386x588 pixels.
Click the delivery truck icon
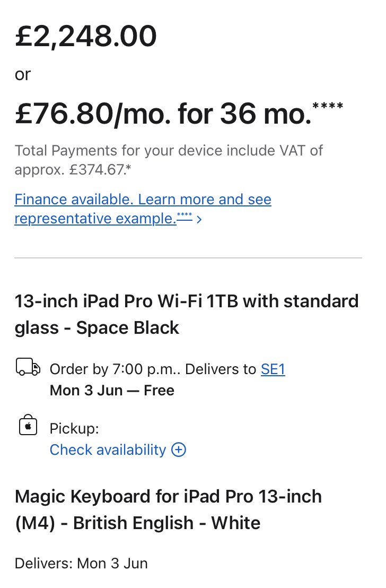point(28,367)
